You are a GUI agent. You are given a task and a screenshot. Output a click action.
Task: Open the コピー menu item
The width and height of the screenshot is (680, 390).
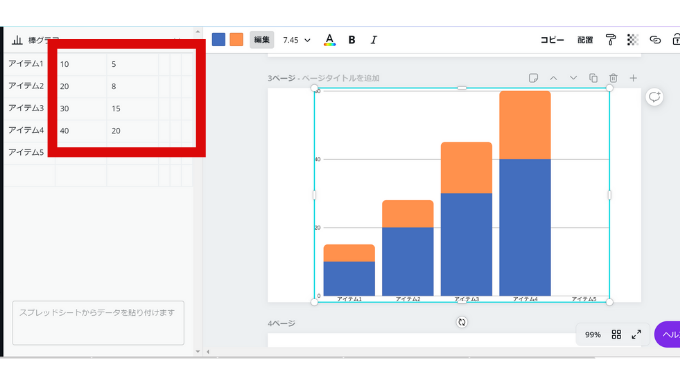coord(552,40)
